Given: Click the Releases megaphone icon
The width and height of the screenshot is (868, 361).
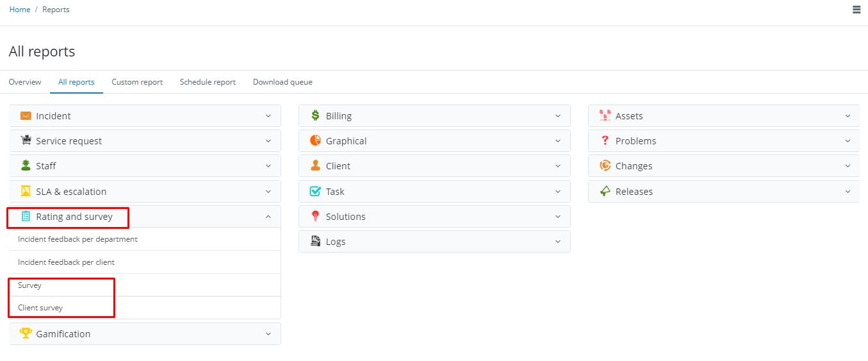Looking at the screenshot, I should (605, 191).
